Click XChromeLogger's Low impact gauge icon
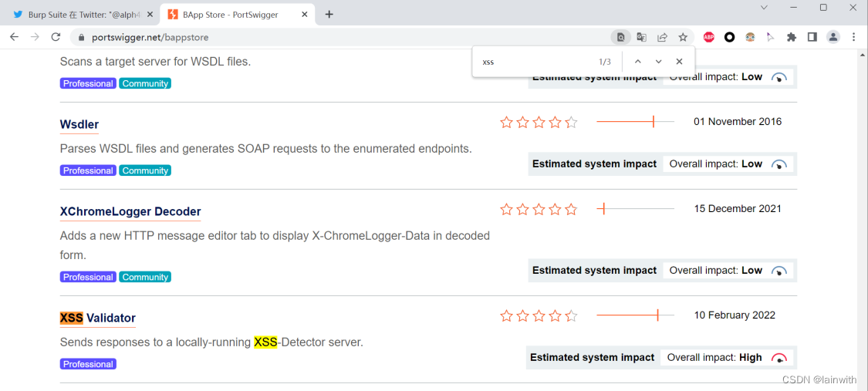868x391 pixels. (779, 271)
